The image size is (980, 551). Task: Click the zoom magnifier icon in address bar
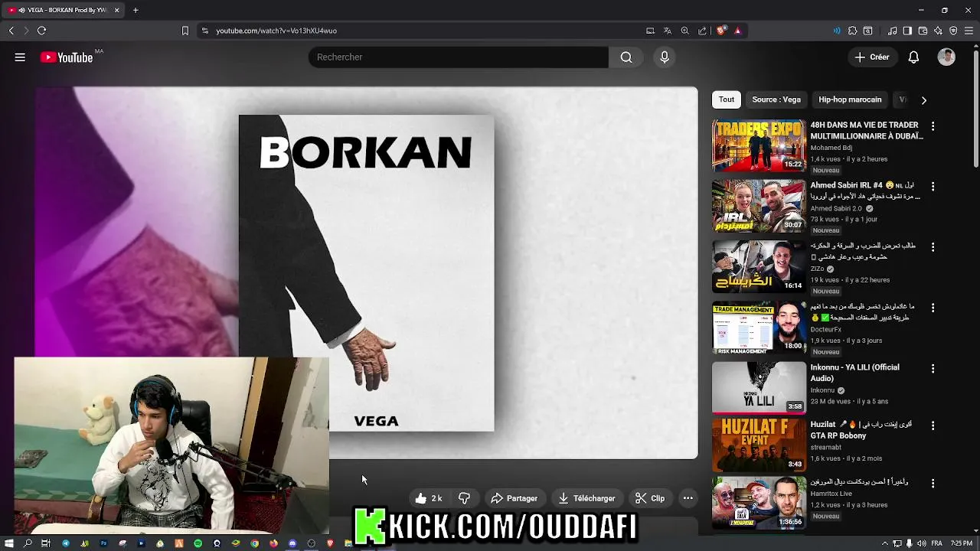(684, 31)
